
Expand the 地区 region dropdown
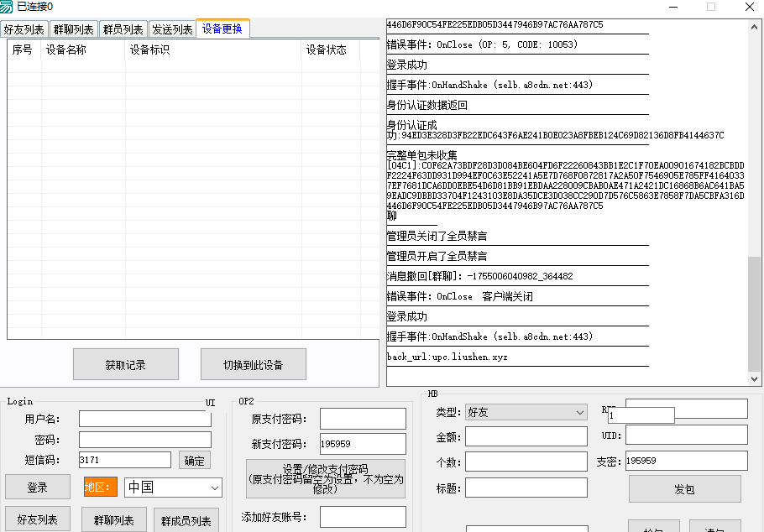214,488
